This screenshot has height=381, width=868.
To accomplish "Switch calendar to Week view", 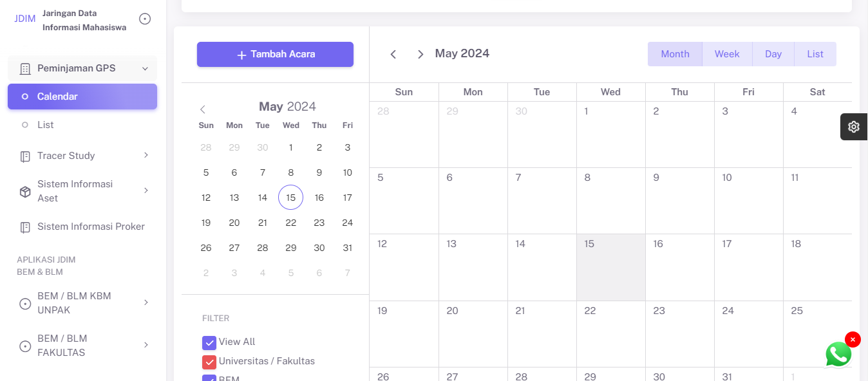I will pyautogui.click(x=727, y=54).
